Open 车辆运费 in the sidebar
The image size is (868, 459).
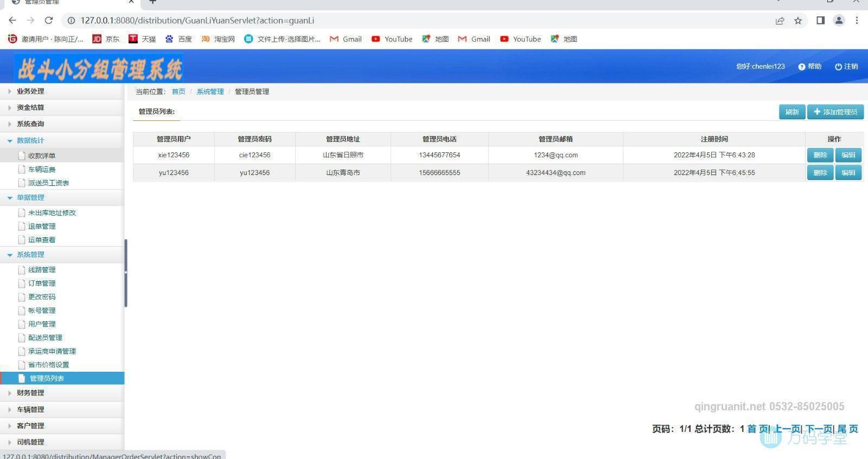42,169
